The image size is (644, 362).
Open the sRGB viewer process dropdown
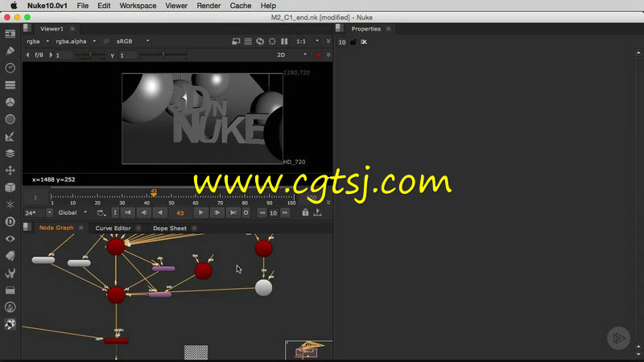132,42
